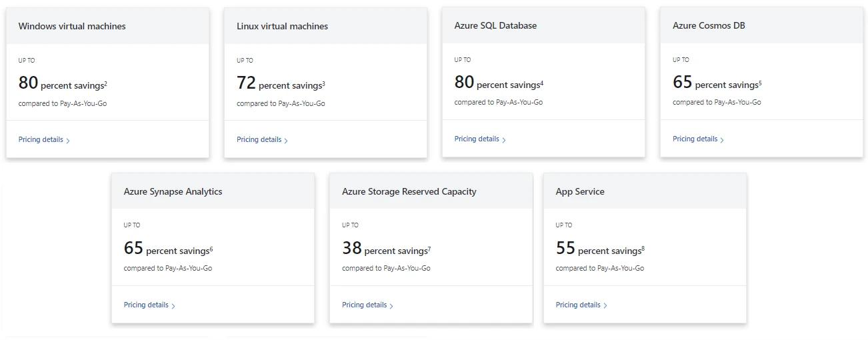Click the chevron arrow in Azure Cosmos DB card
Viewport: 868px width, 340px height.
point(722,140)
